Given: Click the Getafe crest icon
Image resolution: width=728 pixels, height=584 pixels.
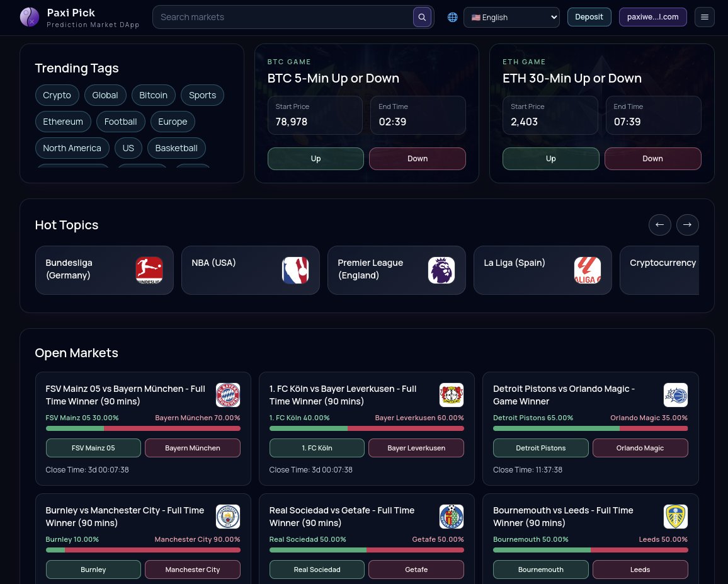Looking at the screenshot, I should (452, 517).
